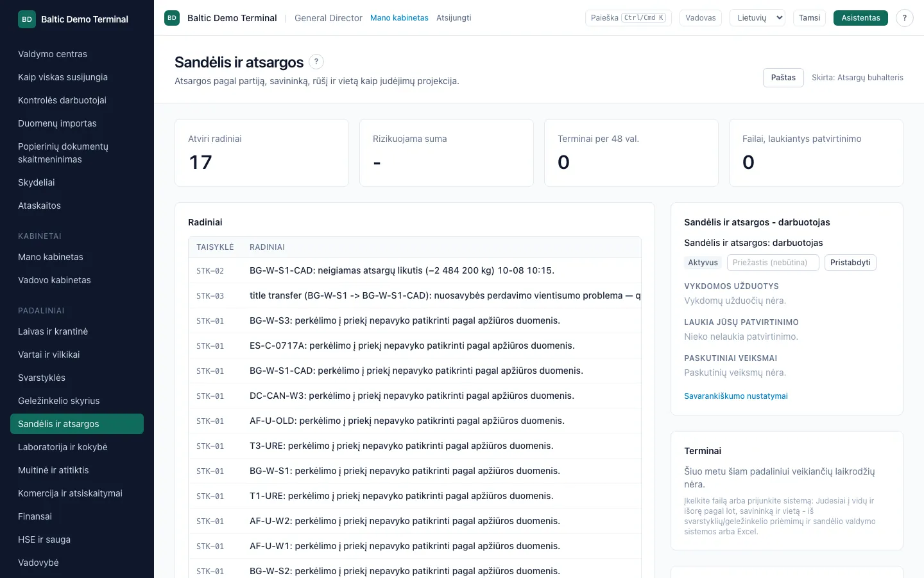Click the BD logo badge in the sidebar

(x=27, y=19)
